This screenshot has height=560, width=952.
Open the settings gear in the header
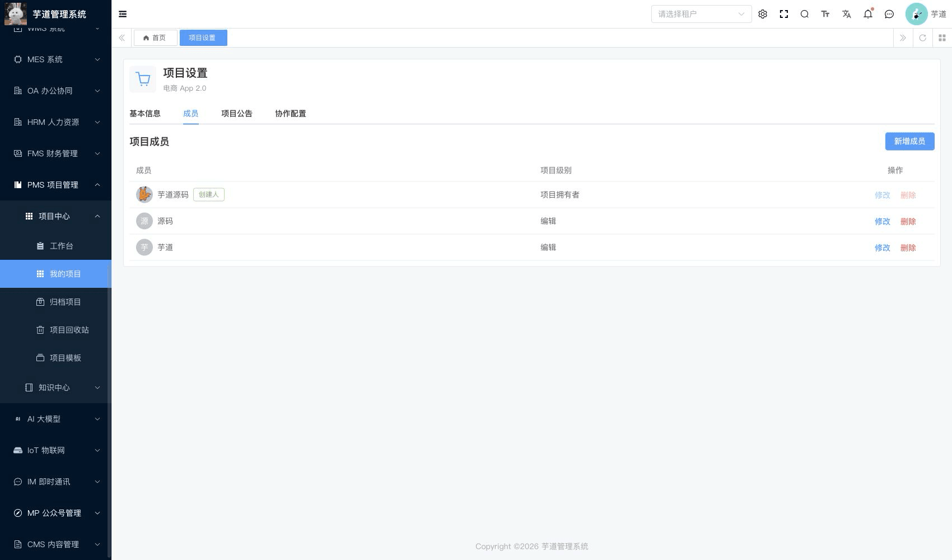point(763,14)
